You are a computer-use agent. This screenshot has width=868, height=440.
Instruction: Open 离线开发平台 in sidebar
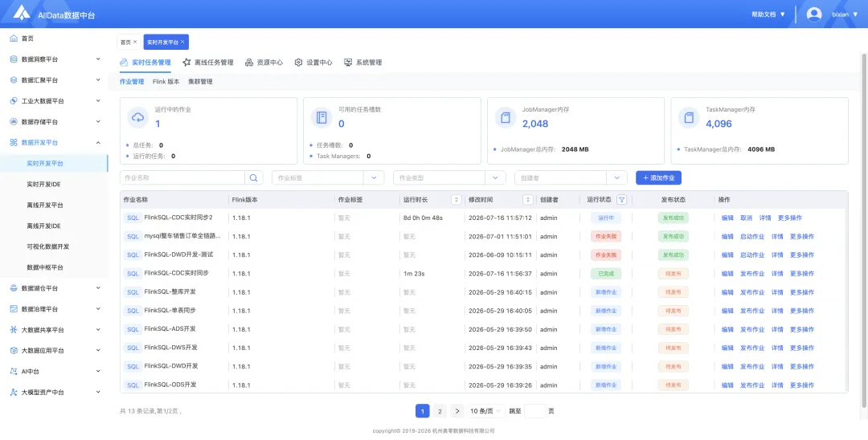(45, 205)
